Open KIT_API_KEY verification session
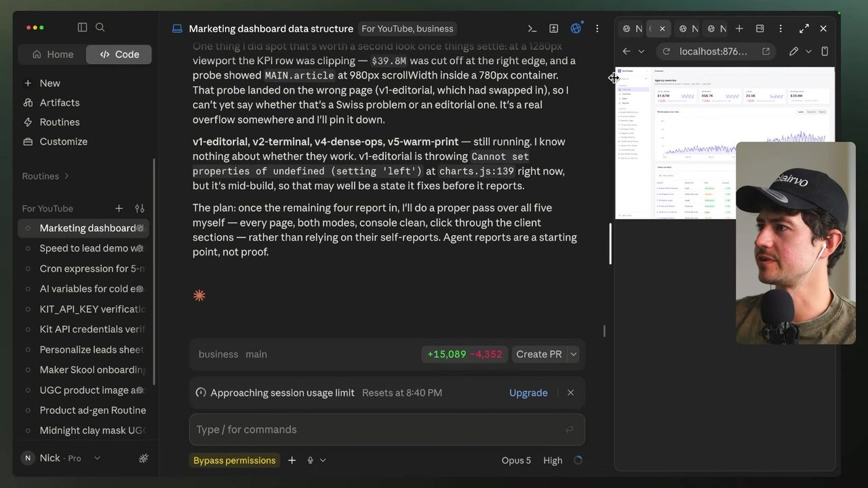The width and height of the screenshot is (868, 488). pyautogui.click(x=83, y=309)
